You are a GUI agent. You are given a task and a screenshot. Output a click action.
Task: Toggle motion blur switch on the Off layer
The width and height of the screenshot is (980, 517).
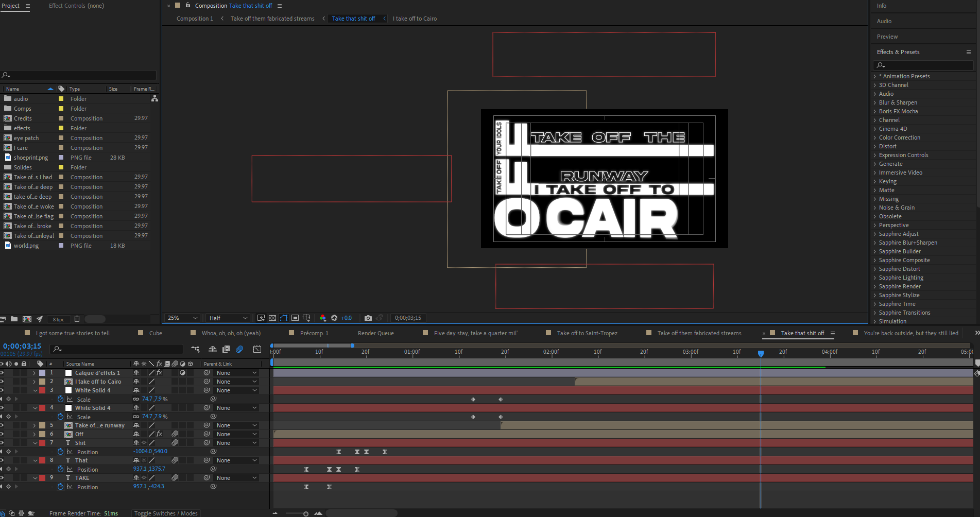175,434
